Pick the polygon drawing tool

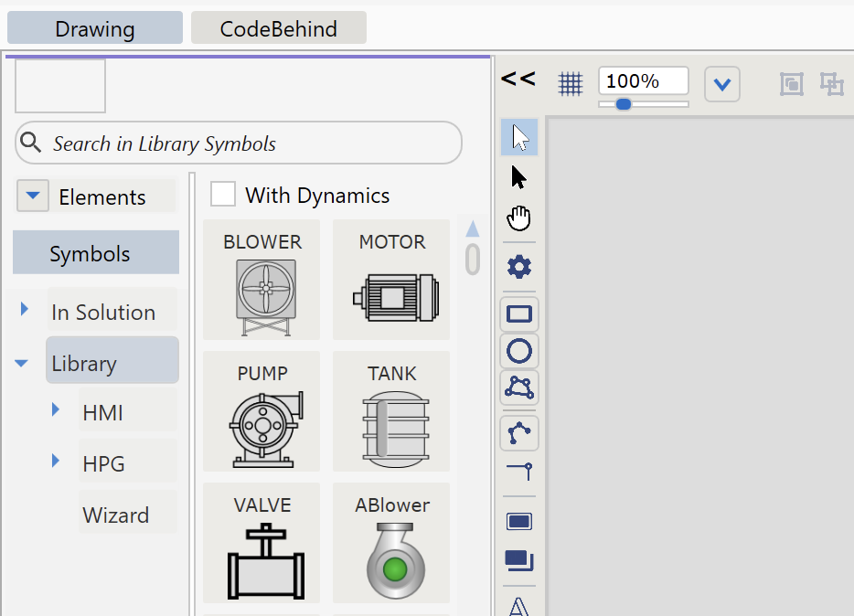(519, 388)
